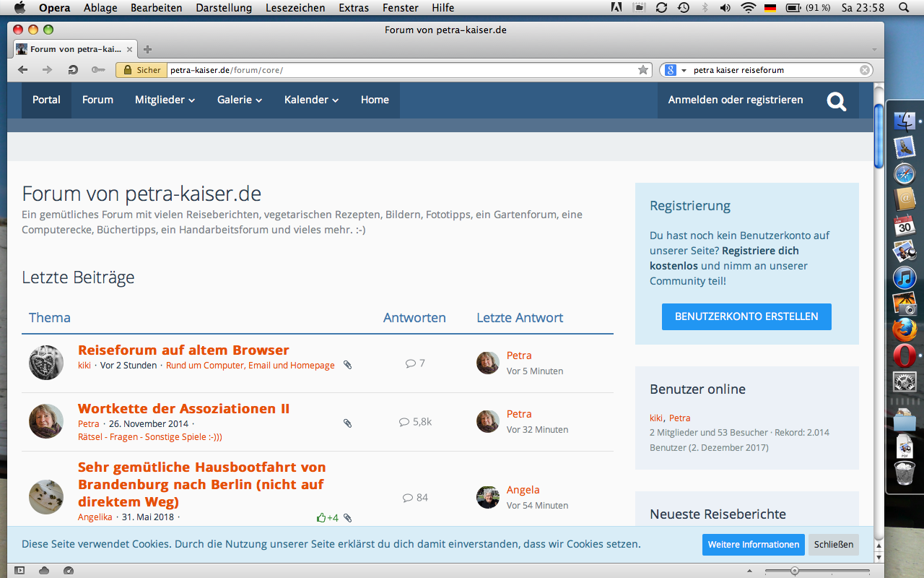
Task: Open the password manager key icon
Action: [x=98, y=70]
